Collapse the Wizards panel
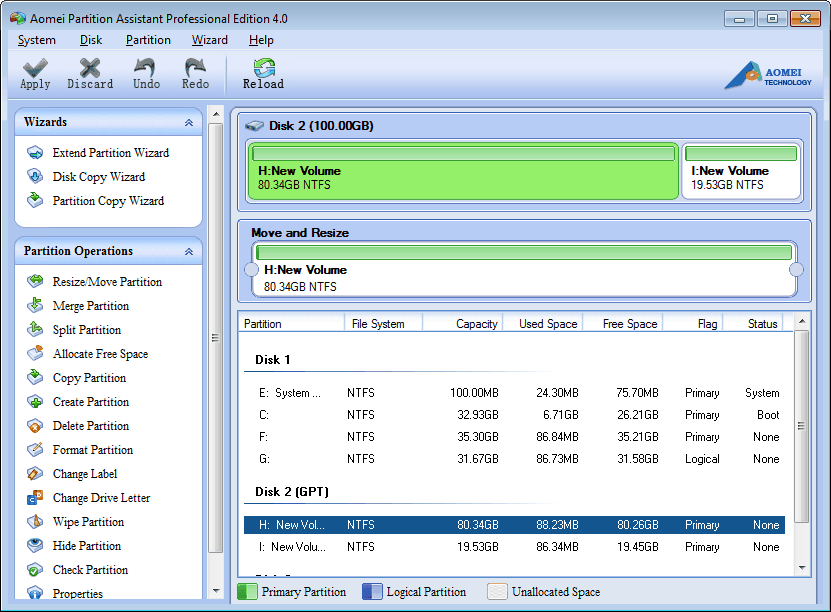This screenshot has height=612, width=831. pyautogui.click(x=188, y=121)
